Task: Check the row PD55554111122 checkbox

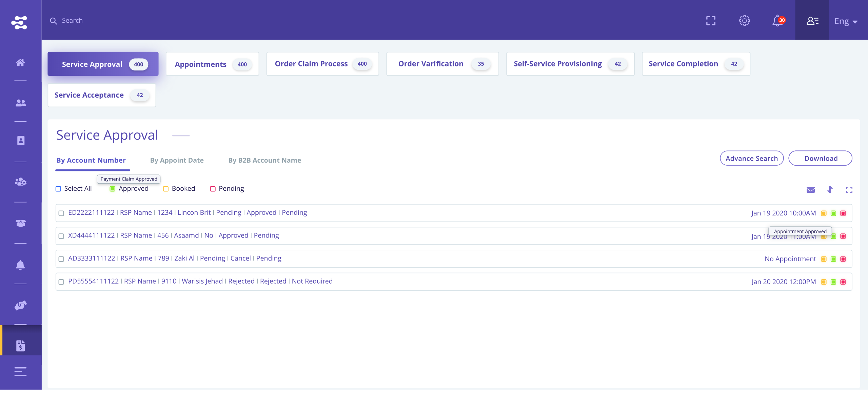Action: [x=61, y=282]
